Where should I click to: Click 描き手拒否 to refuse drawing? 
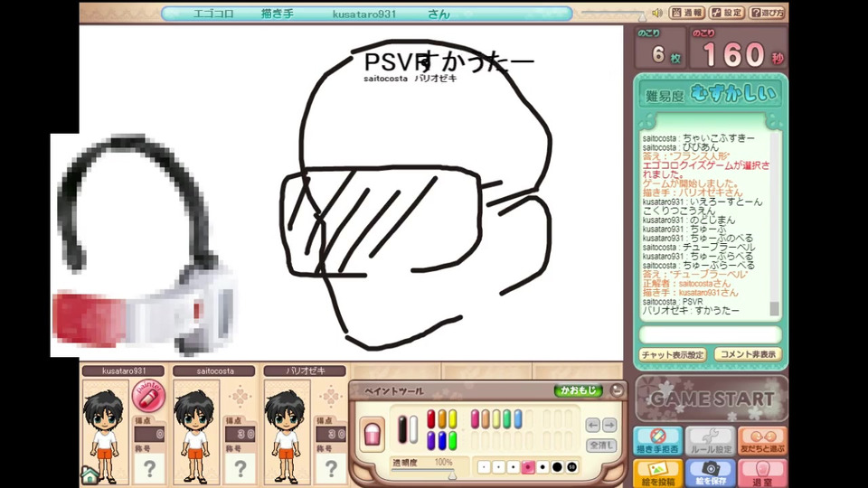point(657,441)
